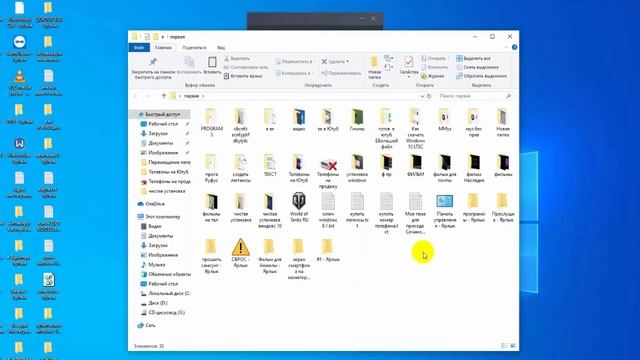Click Вырезать scissors in ribbon
This screenshot has height=360, width=640.
click(x=227, y=58)
